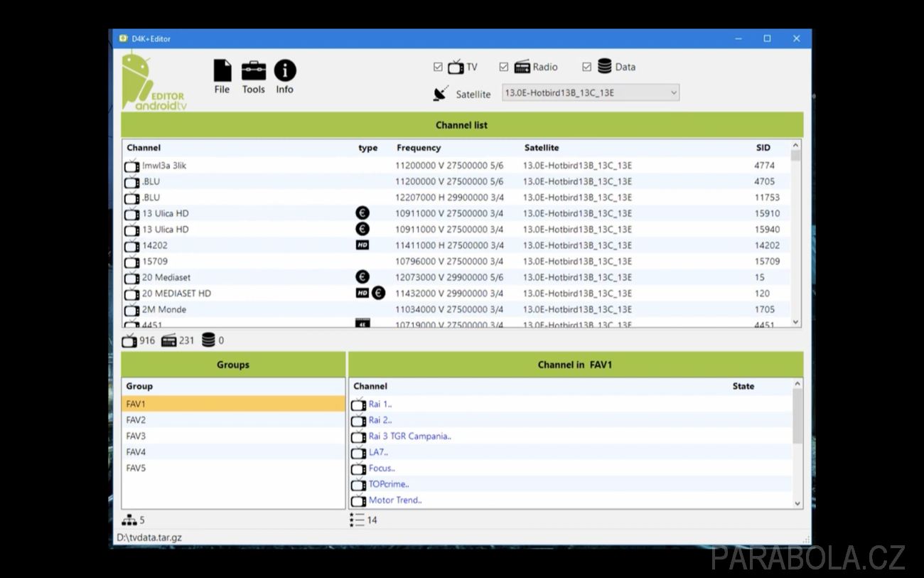Sort by SID column header
Viewport: 924px width, 578px height.
click(x=763, y=148)
